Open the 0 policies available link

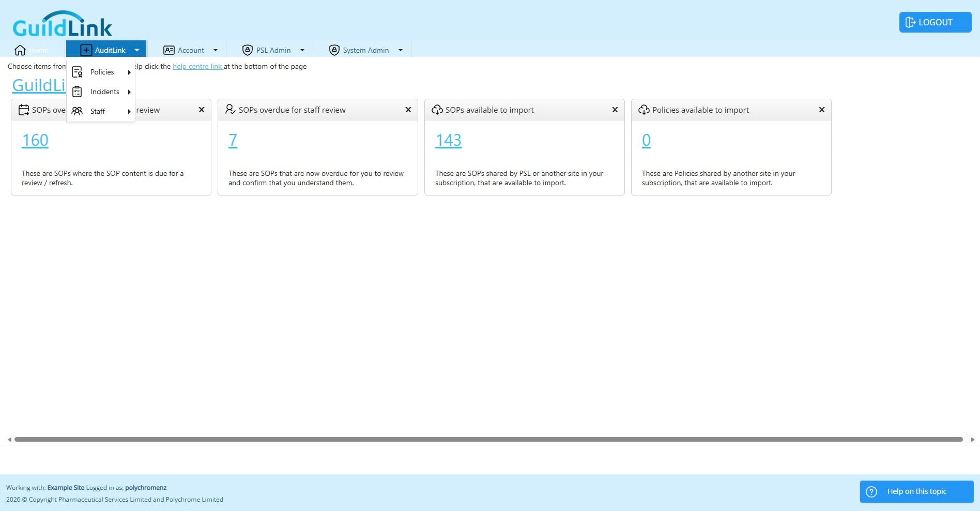(x=646, y=140)
